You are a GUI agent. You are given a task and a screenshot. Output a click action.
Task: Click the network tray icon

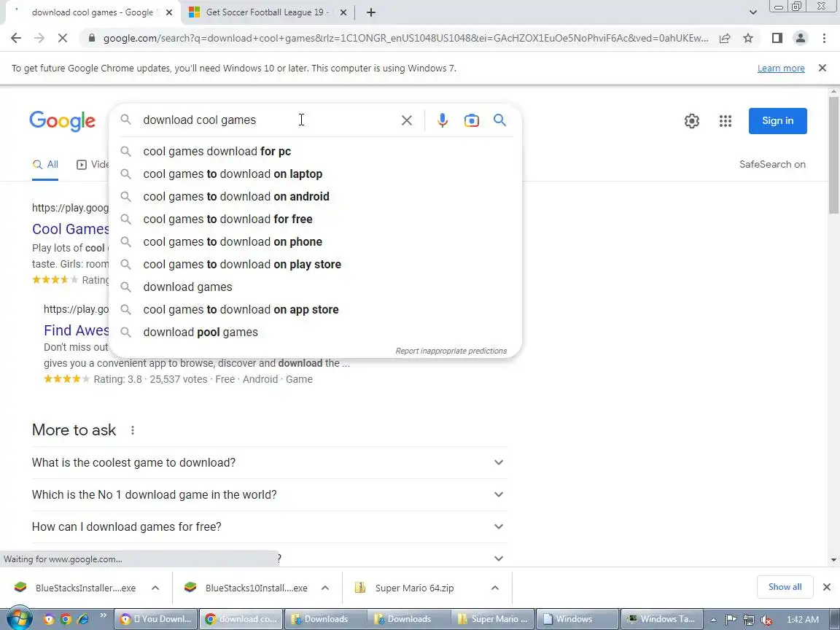[x=748, y=619]
